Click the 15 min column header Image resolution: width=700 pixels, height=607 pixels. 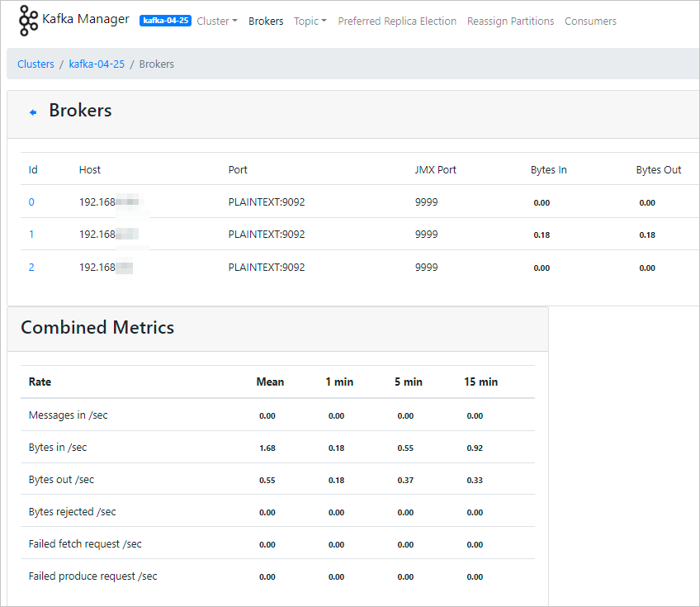(480, 382)
